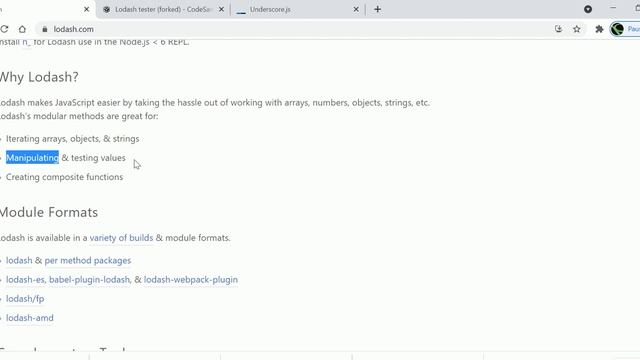Open the lodash-es link
Viewport: 640px width, 360px height.
click(25, 280)
